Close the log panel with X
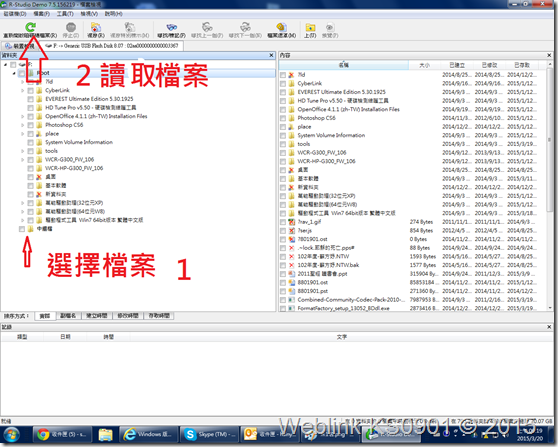The height and width of the screenshot is (447, 558). (549, 327)
